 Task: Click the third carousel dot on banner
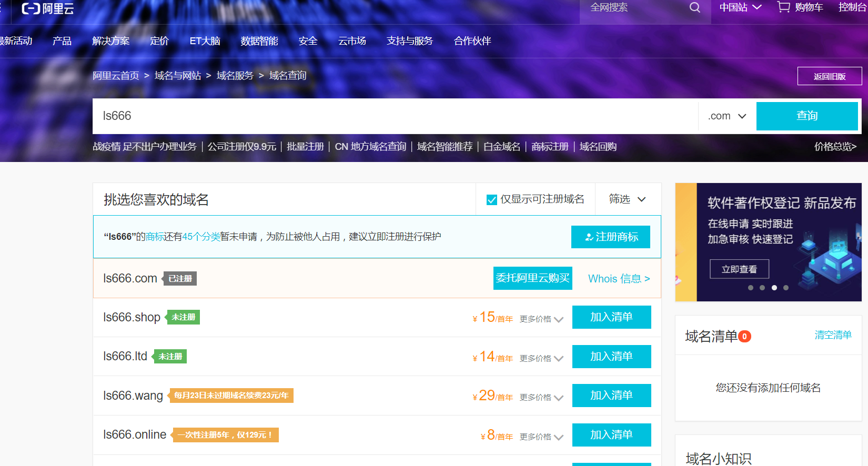coord(774,288)
